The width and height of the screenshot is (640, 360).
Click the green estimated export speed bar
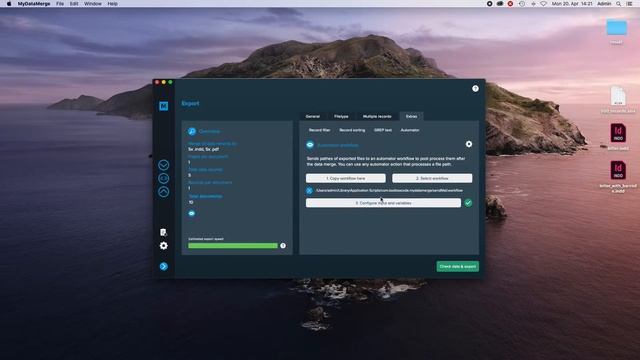coord(233,246)
